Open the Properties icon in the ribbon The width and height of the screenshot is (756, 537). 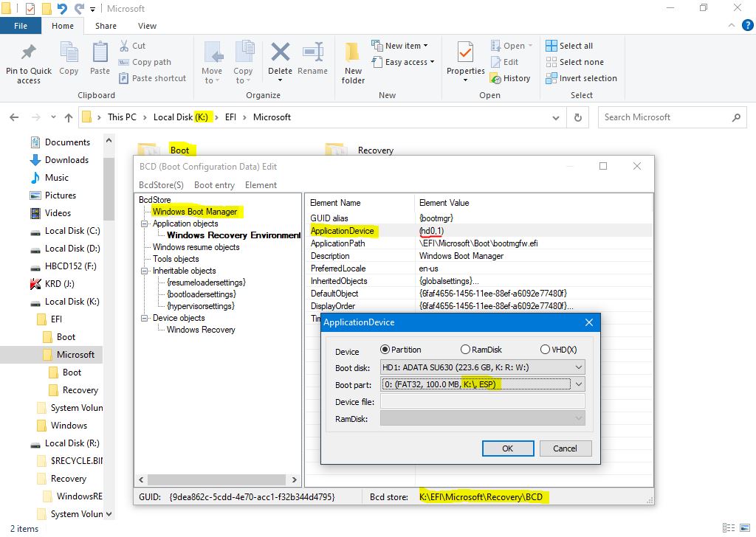click(465, 54)
